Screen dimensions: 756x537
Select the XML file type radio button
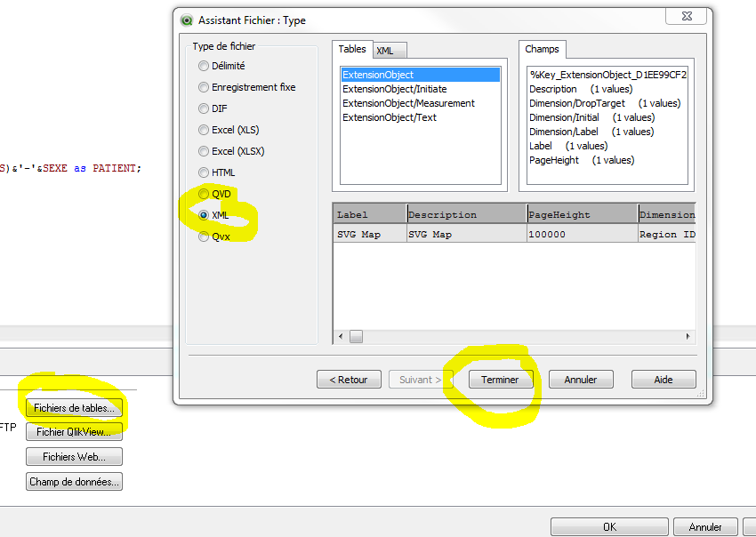pyautogui.click(x=204, y=214)
